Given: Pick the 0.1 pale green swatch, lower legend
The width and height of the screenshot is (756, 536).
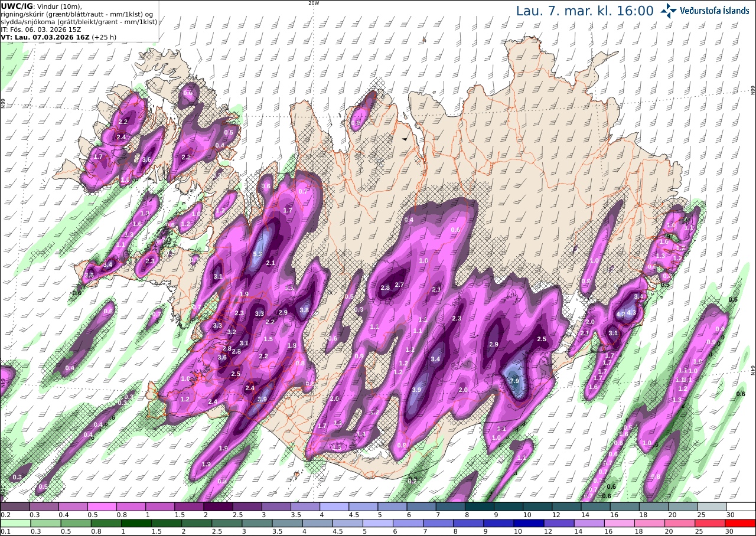Looking at the screenshot, I should [15, 523].
